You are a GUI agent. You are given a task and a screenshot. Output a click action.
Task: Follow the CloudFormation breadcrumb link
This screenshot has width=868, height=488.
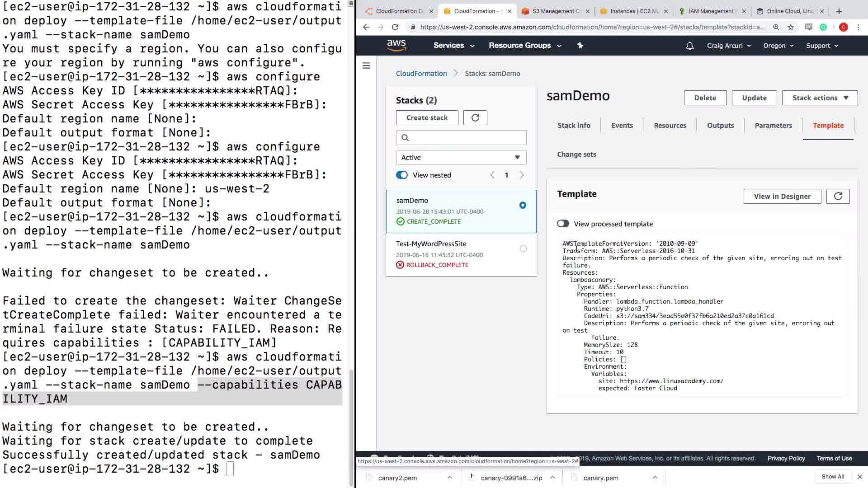tap(421, 73)
